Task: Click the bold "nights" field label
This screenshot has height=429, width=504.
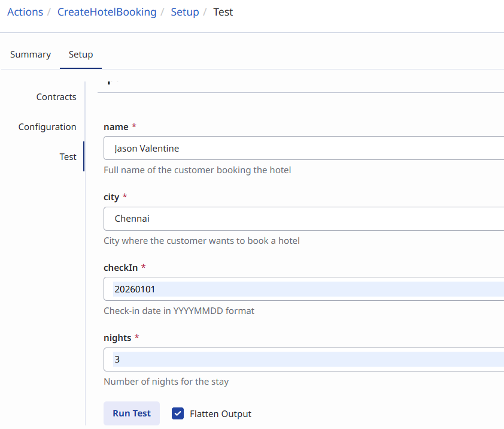Action: pyautogui.click(x=117, y=338)
